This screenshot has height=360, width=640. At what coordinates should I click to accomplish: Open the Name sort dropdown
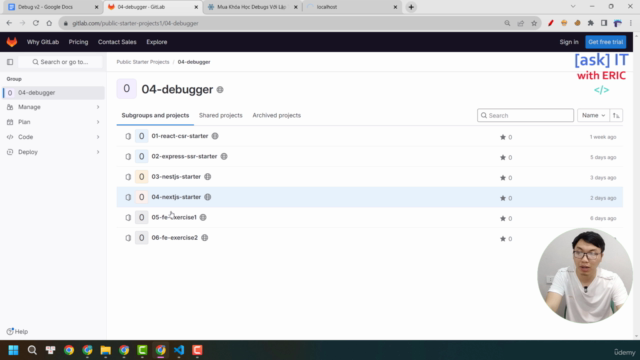(x=593, y=116)
